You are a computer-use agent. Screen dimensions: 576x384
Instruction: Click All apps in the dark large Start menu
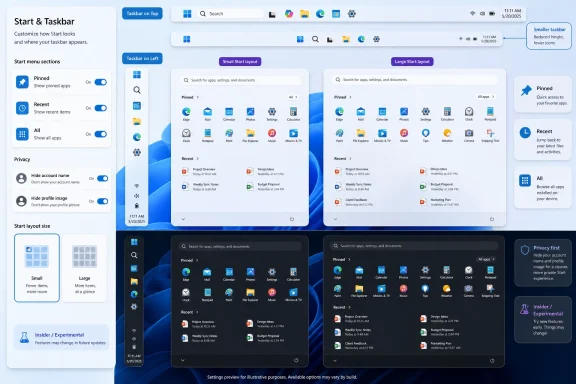pos(486,259)
